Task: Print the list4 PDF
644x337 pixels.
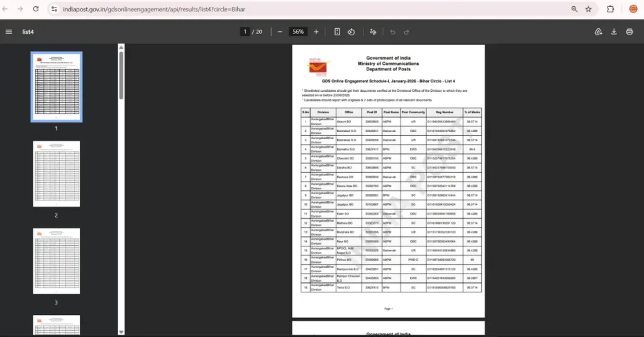Action: (x=630, y=31)
